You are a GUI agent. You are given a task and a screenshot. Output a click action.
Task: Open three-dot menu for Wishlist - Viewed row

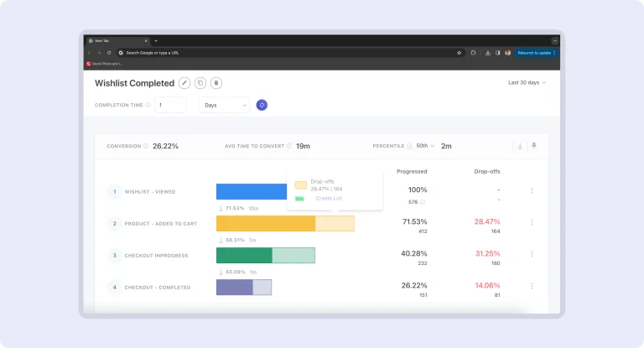coord(532,190)
